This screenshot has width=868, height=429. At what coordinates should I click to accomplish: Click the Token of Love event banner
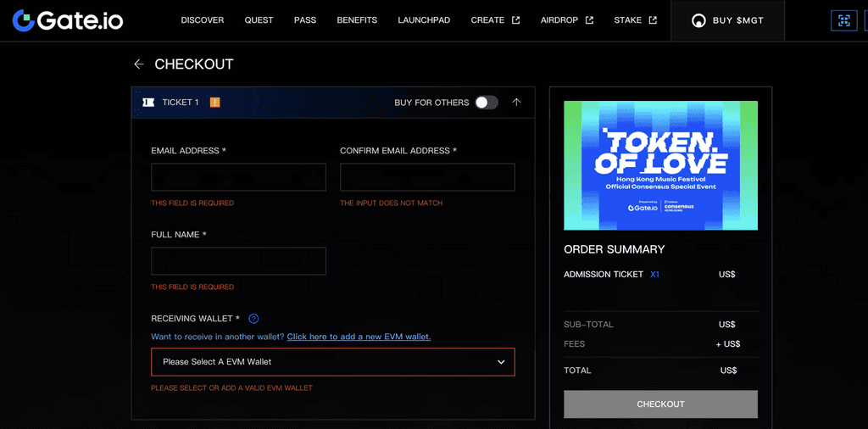(x=660, y=165)
